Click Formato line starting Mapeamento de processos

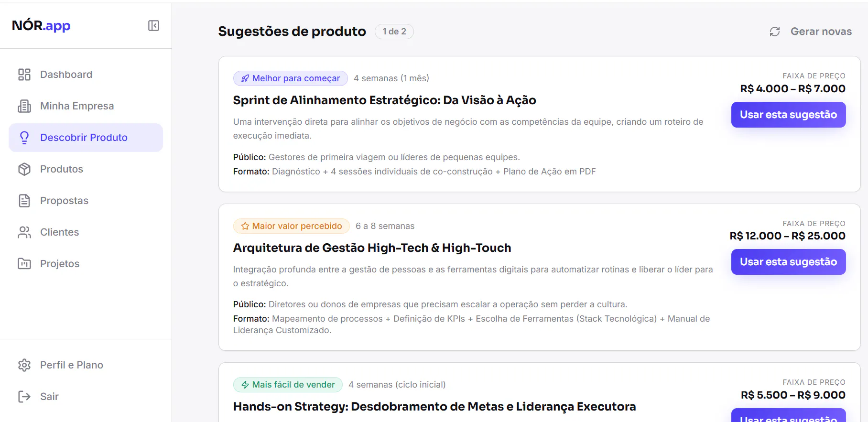click(472, 325)
